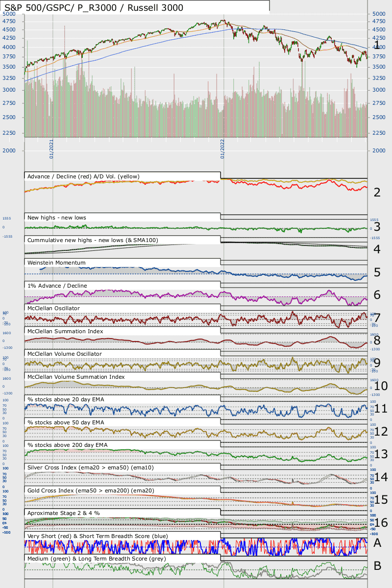Select the "Advance / Decline (red) A/D Vol. (yellow)" panel label
The height and width of the screenshot is (588, 392).
pos(83,176)
